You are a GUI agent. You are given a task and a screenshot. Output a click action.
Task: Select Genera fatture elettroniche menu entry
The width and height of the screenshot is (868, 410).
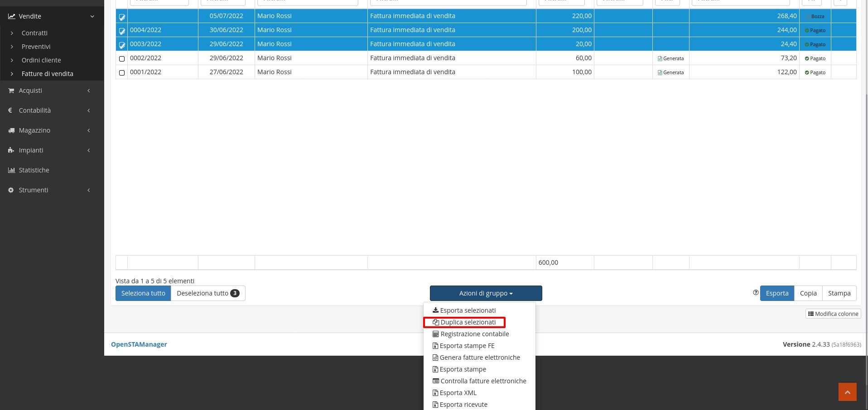pyautogui.click(x=479, y=358)
